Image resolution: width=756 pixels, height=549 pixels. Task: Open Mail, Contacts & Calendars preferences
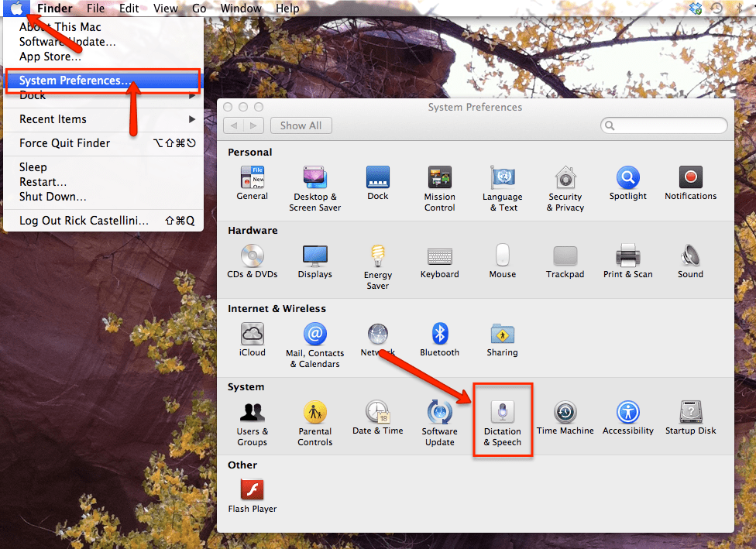pyautogui.click(x=314, y=345)
